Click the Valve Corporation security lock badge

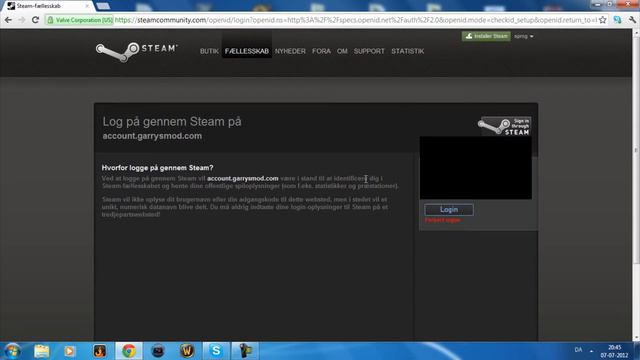point(80,20)
